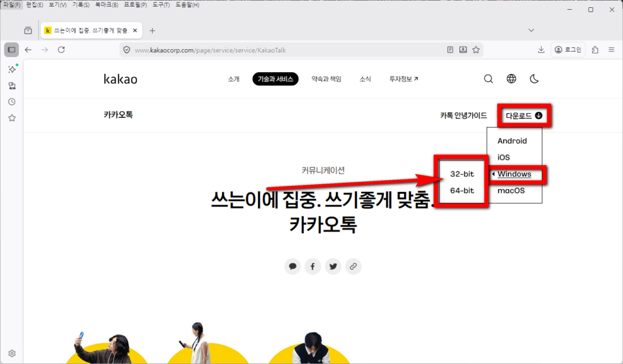Expand the list all tabs chevron

(x=531, y=30)
